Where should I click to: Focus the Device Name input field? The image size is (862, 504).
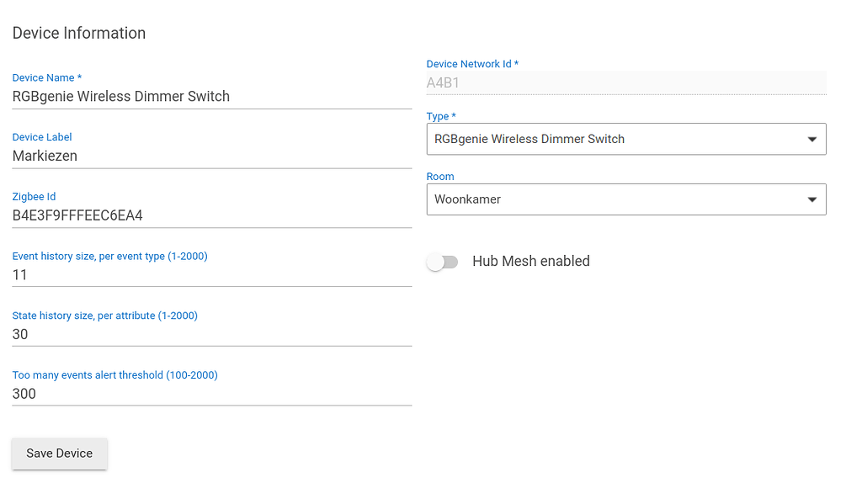(211, 97)
